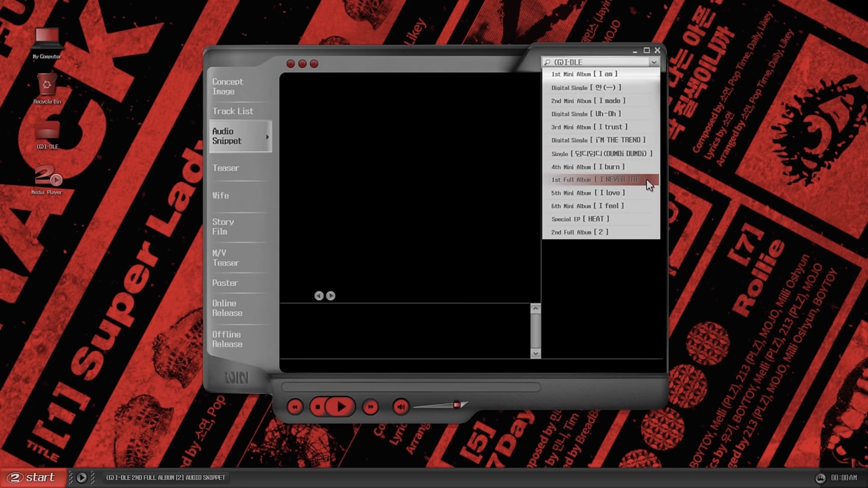Screen dimensions: 868x488
Task: Select 2nd Full Album [ 2 ]
Action: point(601,233)
